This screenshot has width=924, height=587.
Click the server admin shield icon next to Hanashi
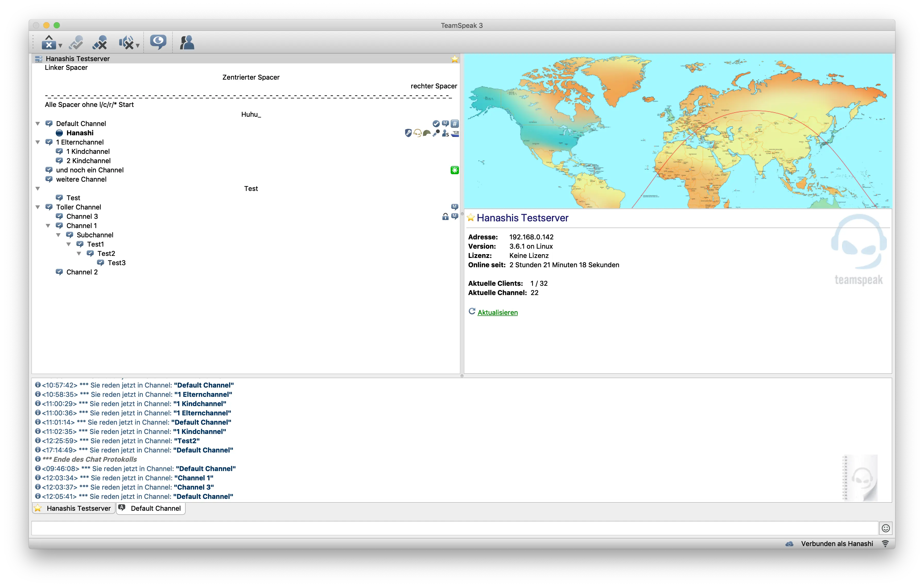click(408, 133)
